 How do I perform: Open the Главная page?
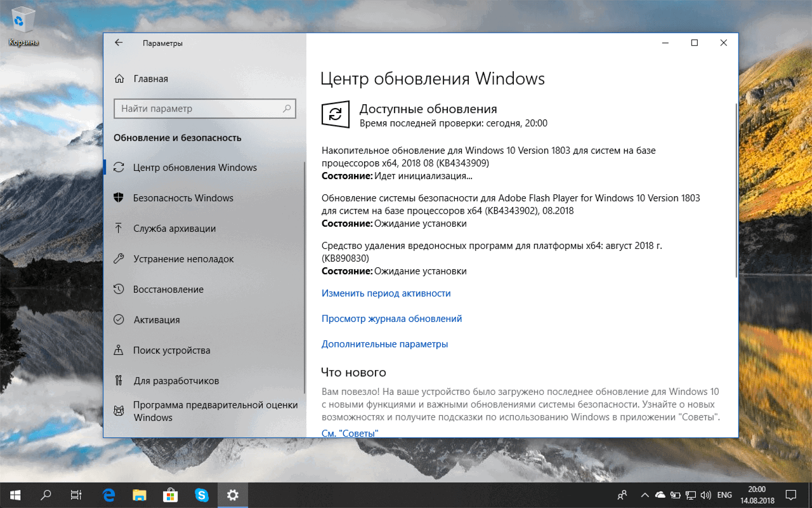(x=150, y=78)
